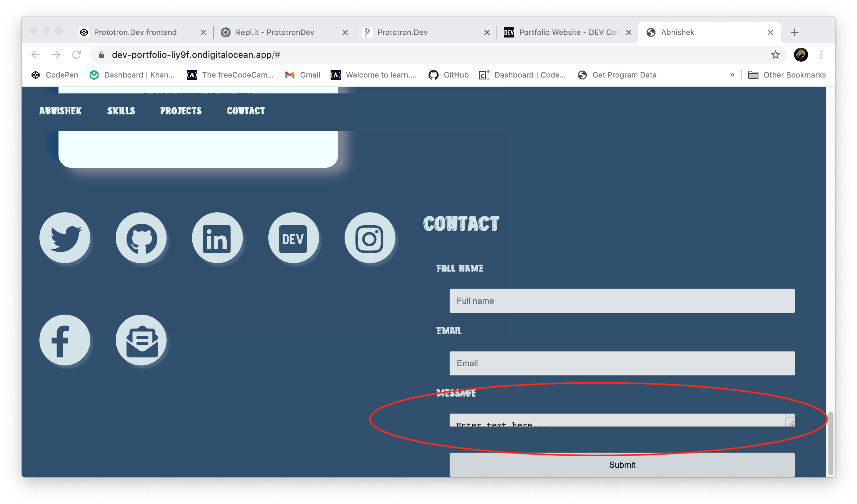Click the address bar URL
This screenshot has width=857, height=504.
point(196,55)
